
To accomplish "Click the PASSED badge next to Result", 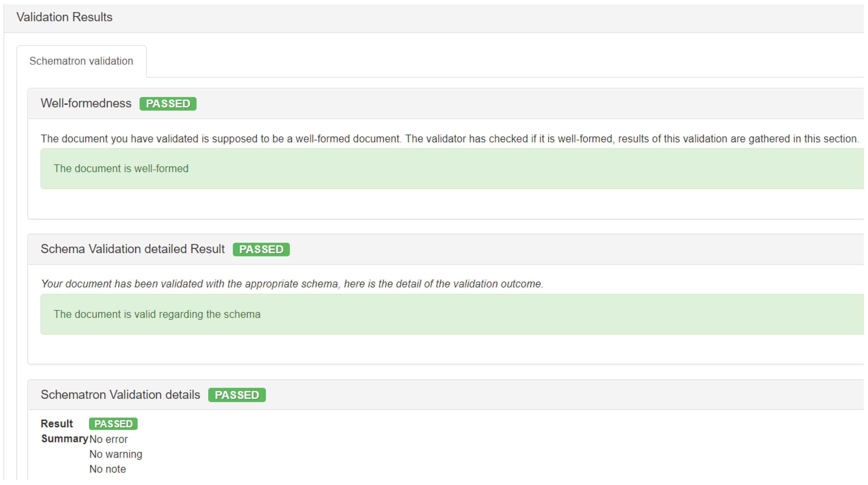I will coord(113,424).
